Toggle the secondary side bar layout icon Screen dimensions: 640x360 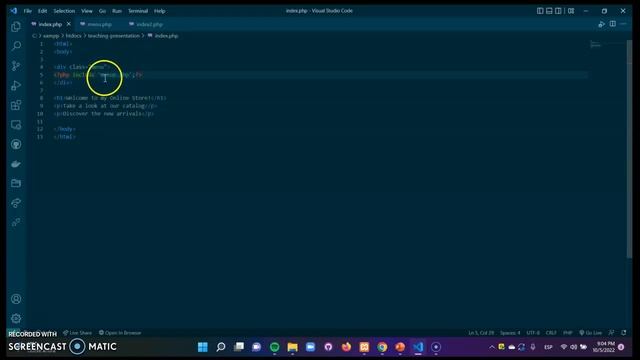[x=558, y=11]
